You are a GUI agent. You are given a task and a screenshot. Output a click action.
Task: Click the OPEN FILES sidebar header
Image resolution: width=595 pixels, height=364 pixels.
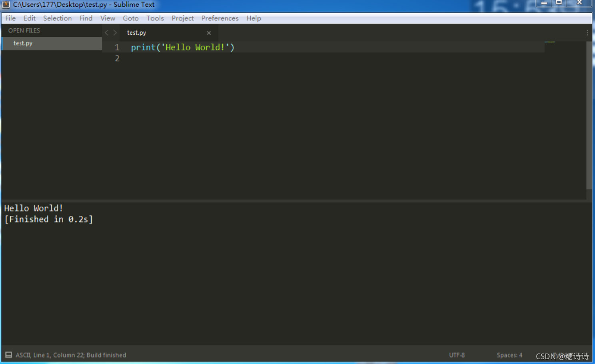point(24,30)
